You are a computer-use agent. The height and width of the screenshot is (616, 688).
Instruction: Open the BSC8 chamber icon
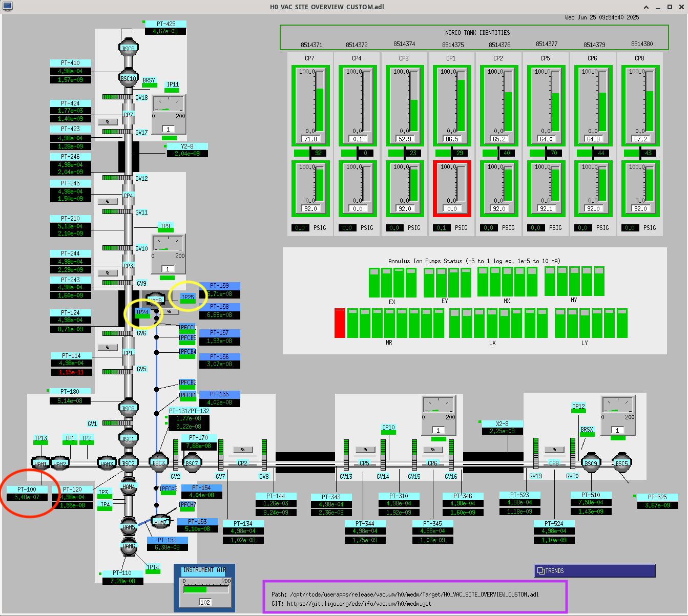[x=128, y=409]
